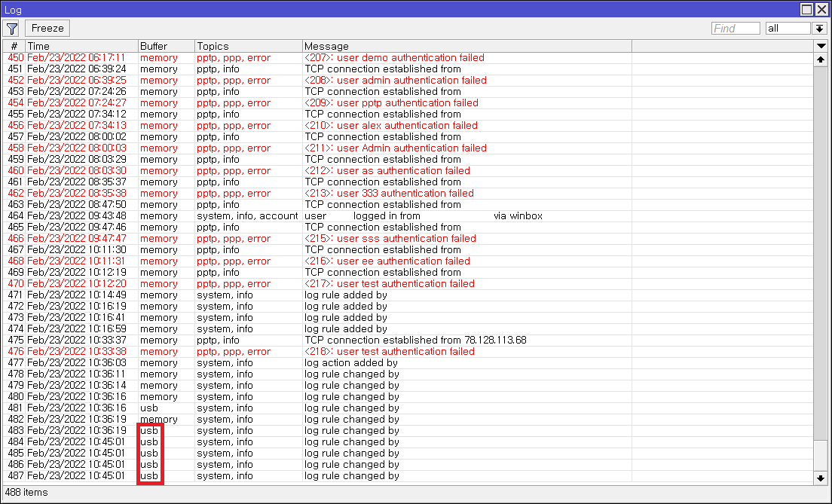Image resolution: width=832 pixels, height=504 pixels.
Task: Open the log filter funnel icon
Action: (x=11, y=28)
